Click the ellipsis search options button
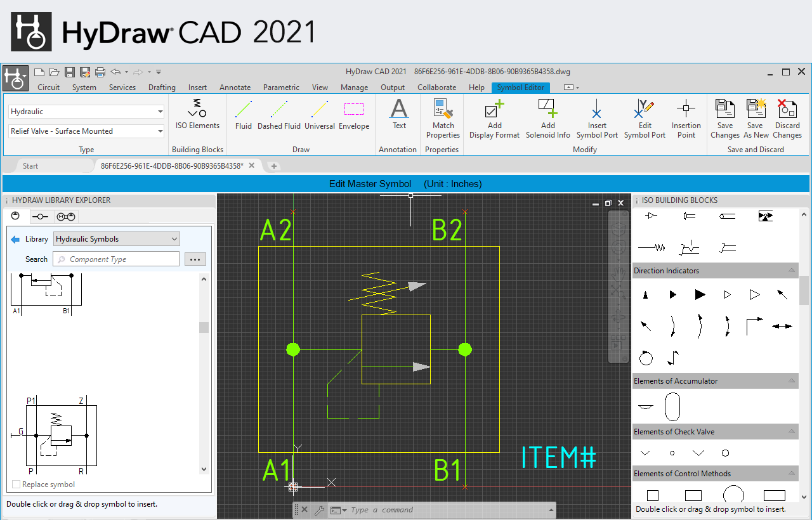This screenshot has width=812, height=520. [195, 259]
